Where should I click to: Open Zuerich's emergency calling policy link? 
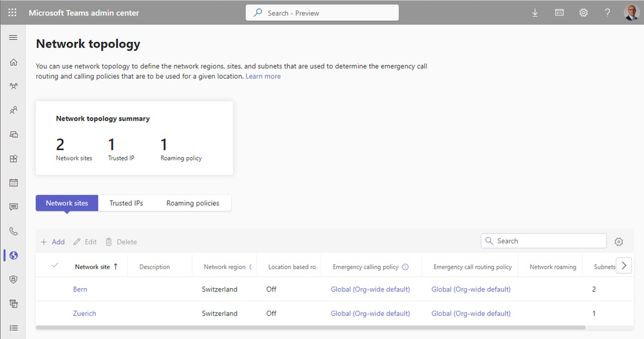click(370, 313)
